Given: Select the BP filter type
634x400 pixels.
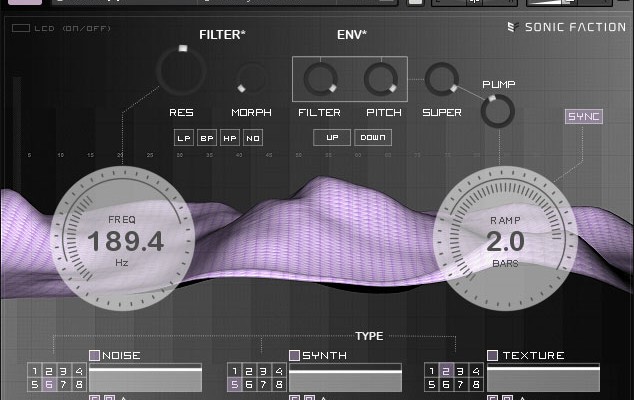Looking at the screenshot, I should pyautogui.click(x=207, y=138).
